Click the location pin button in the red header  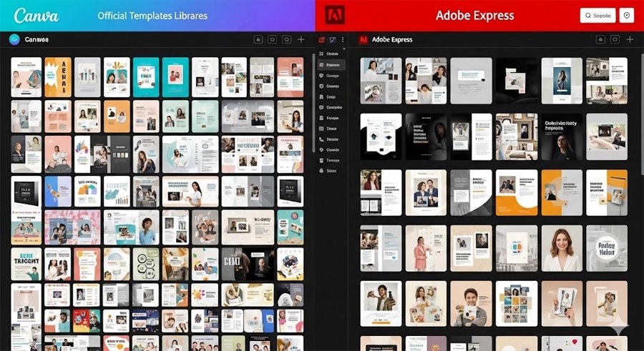[627, 16]
